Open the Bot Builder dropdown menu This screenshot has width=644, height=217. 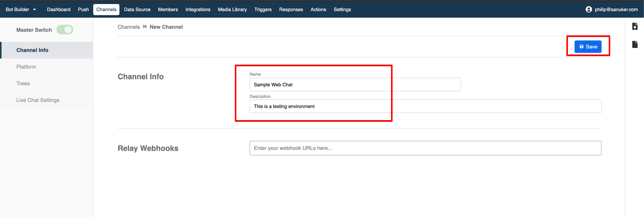pos(21,9)
